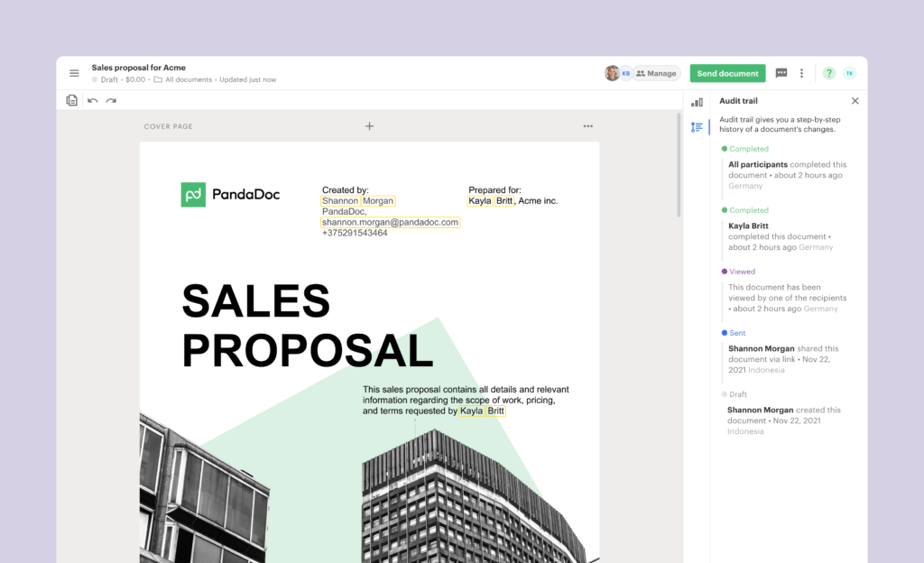Click the Send document button
The width and height of the screenshot is (924, 563).
(727, 73)
